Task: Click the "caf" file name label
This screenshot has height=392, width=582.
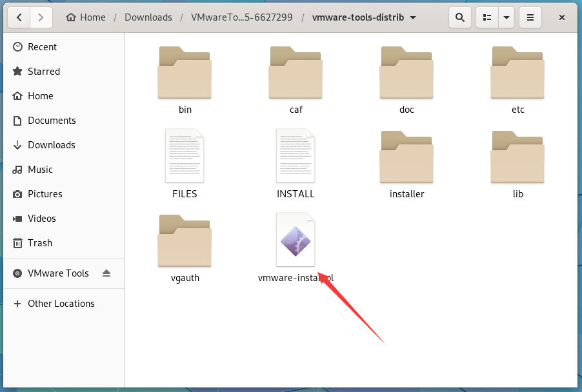Action: coord(296,110)
